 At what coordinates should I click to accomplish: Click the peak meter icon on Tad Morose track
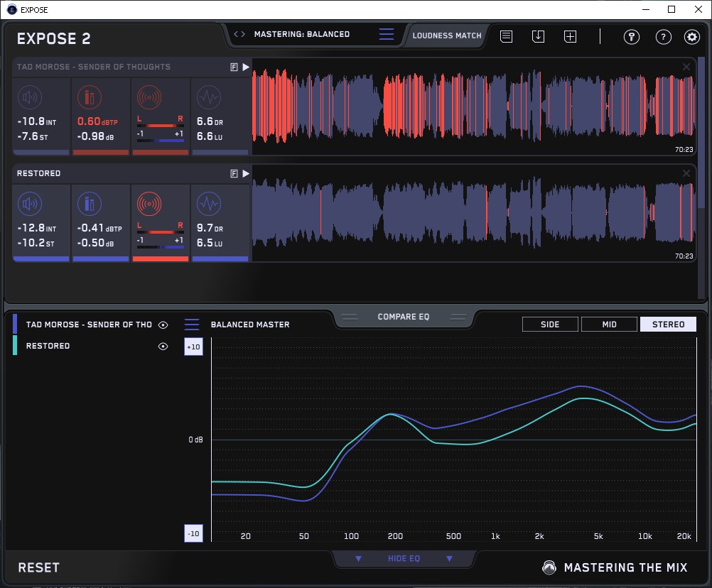pos(89,98)
